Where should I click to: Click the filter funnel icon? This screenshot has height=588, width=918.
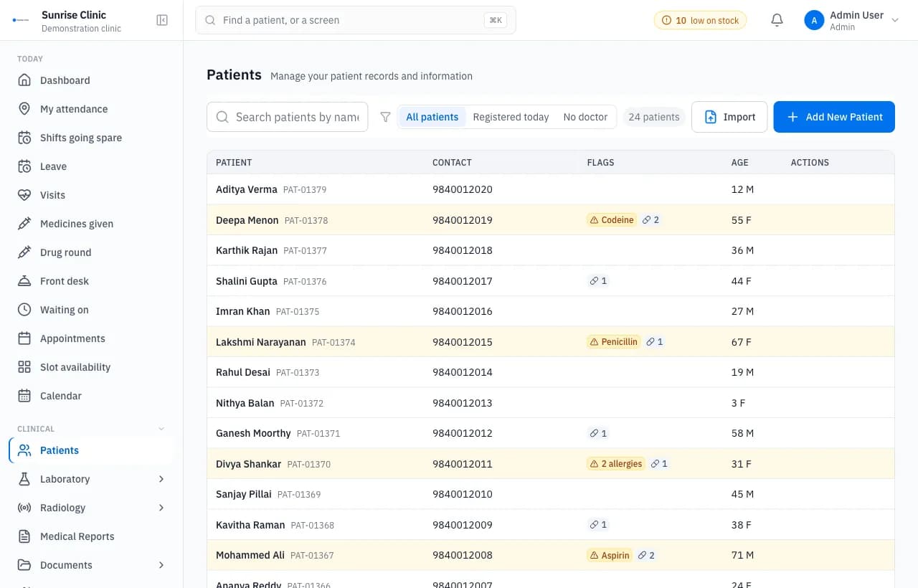tap(385, 117)
